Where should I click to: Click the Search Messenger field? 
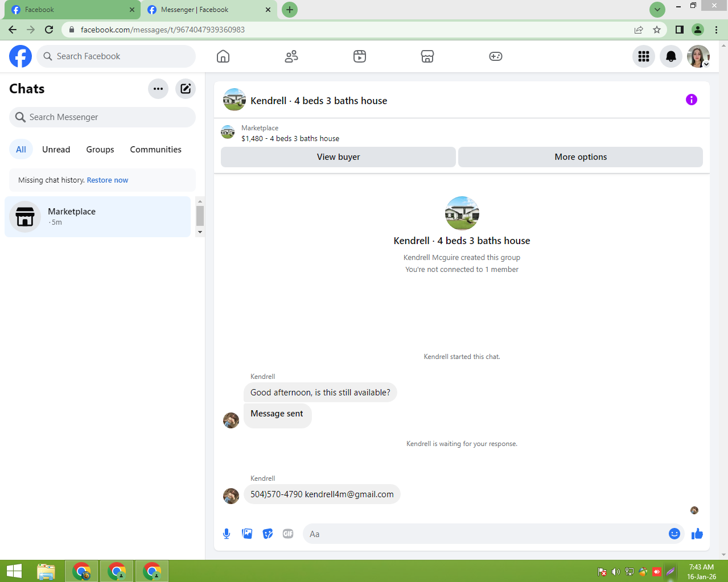coord(102,117)
